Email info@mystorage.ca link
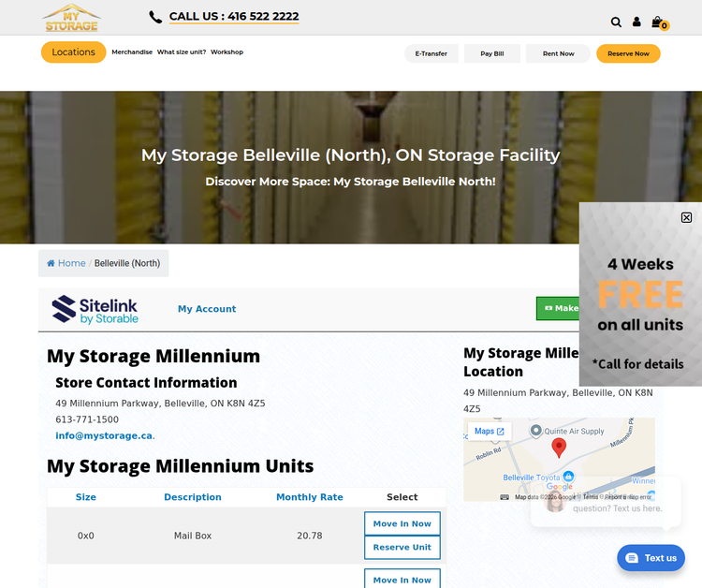Image resolution: width=702 pixels, height=588 pixels. 104,435
